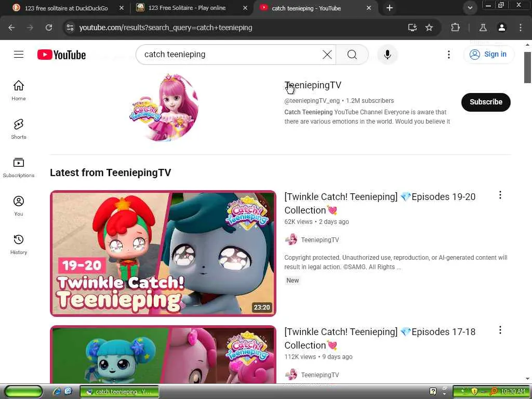Open Chrome Labs flask icon
532x399 pixels.
coord(483,28)
